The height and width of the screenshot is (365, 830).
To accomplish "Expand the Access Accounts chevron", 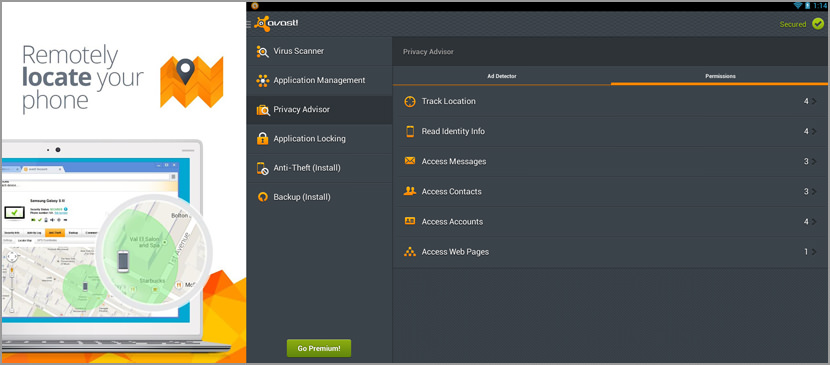I will tap(814, 222).
